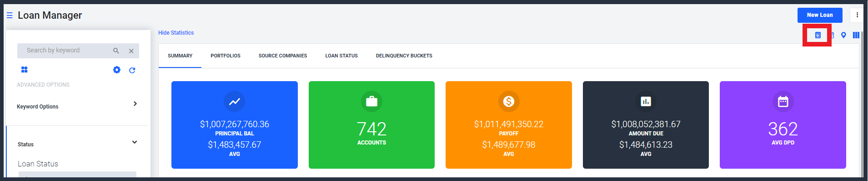Collapse the Status section chevron
868x181 pixels.
pos(135,142)
